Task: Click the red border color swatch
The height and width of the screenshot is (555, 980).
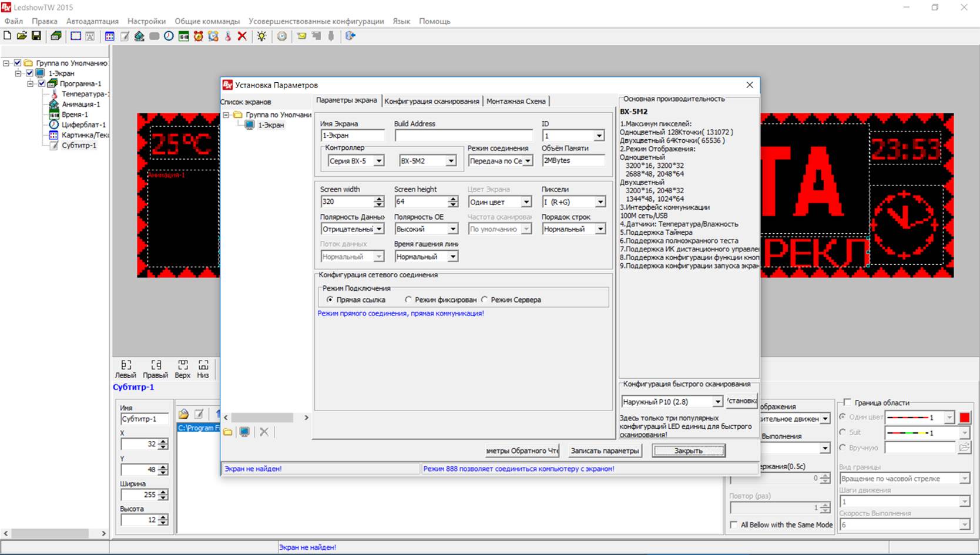Action: (x=964, y=418)
